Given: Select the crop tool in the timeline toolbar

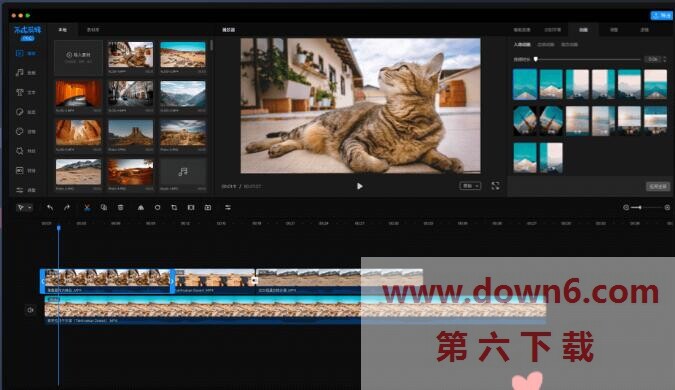Looking at the screenshot, I should [x=174, y=207].
